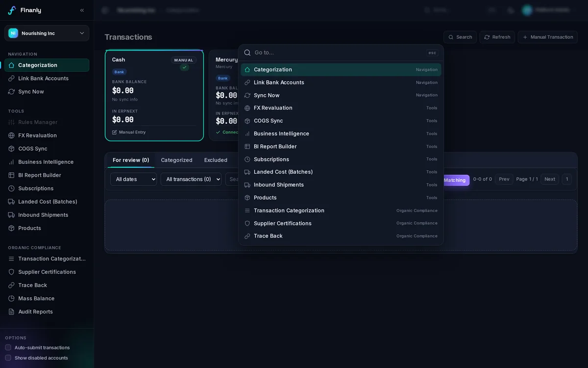Enable Show disabled accounts checkbox
The width and height of the screenshot is (588, 368).
coord(8,358)
